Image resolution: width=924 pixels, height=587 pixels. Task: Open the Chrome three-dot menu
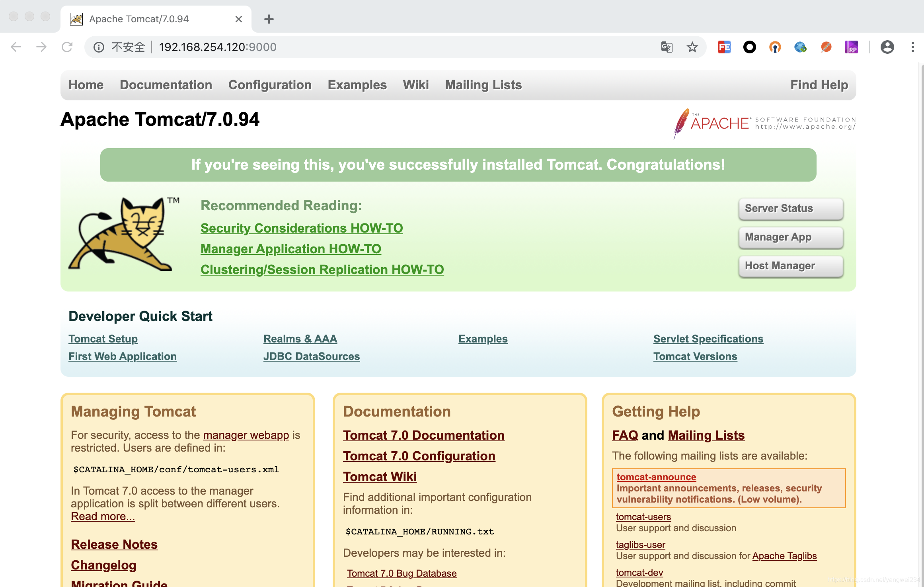point(913,47)
